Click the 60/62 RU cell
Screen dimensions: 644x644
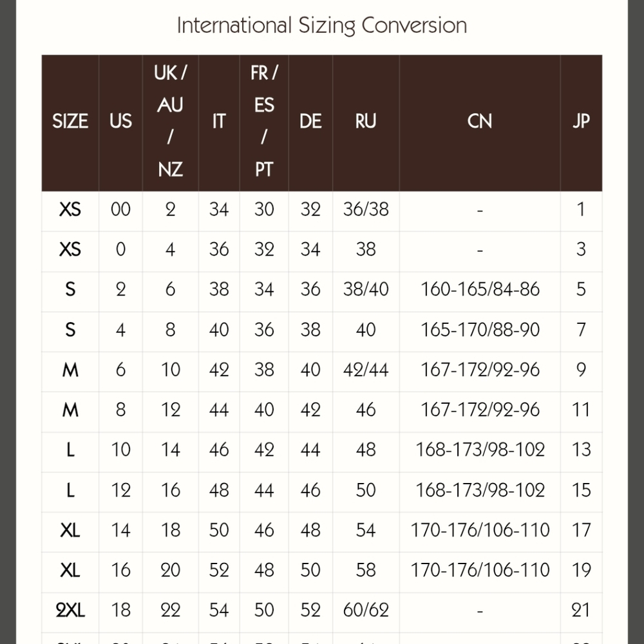click(366, 610)
